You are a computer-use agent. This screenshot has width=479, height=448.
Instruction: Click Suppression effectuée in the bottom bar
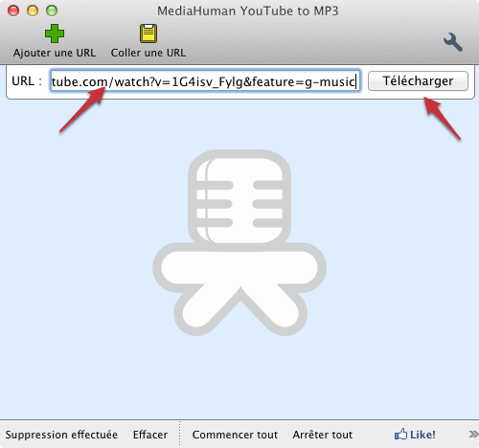tap(61, 435)
